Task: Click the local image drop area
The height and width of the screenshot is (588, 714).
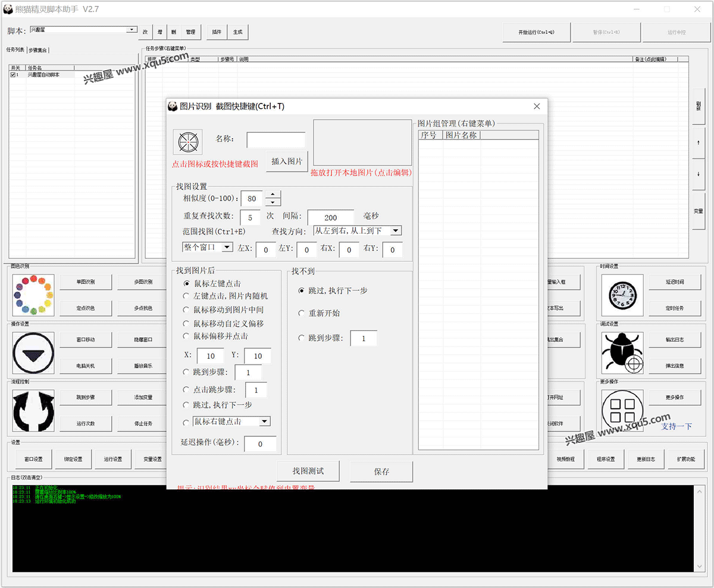Action: [362, 142]
